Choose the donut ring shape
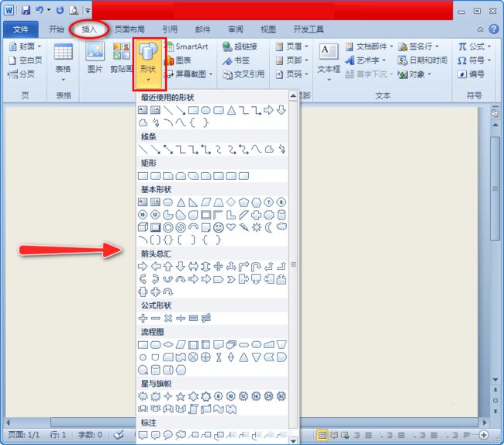 (x=168, y=227)
